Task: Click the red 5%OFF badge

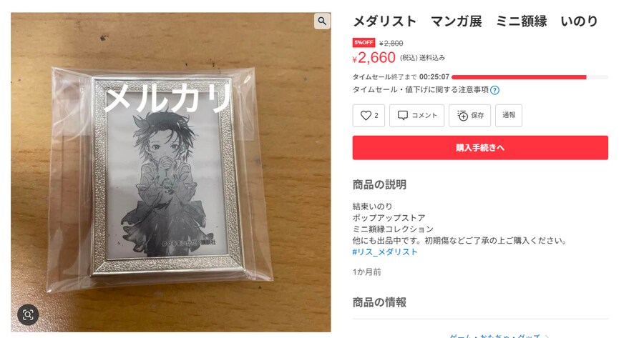Action: click(x=364, y=43)
